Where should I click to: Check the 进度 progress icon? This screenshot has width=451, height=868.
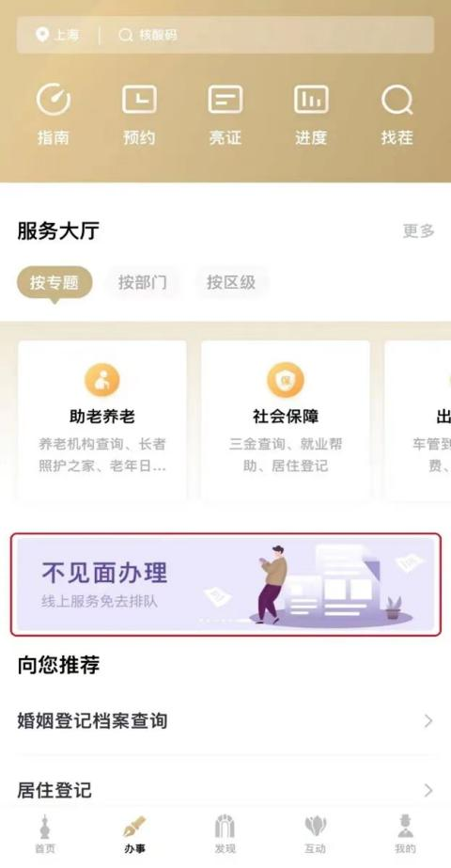pyautogui.click(x=311, y=101)
